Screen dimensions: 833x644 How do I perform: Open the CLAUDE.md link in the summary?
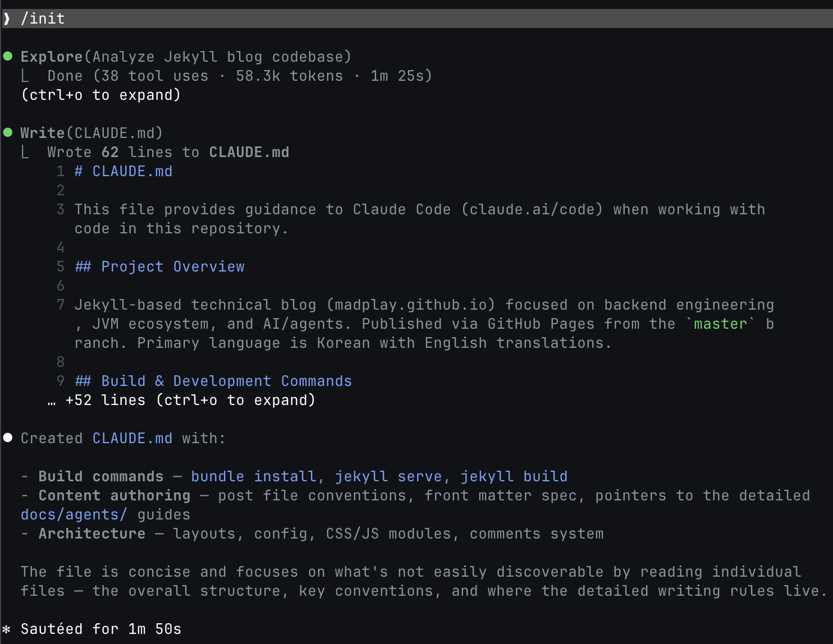coord(132,438)
